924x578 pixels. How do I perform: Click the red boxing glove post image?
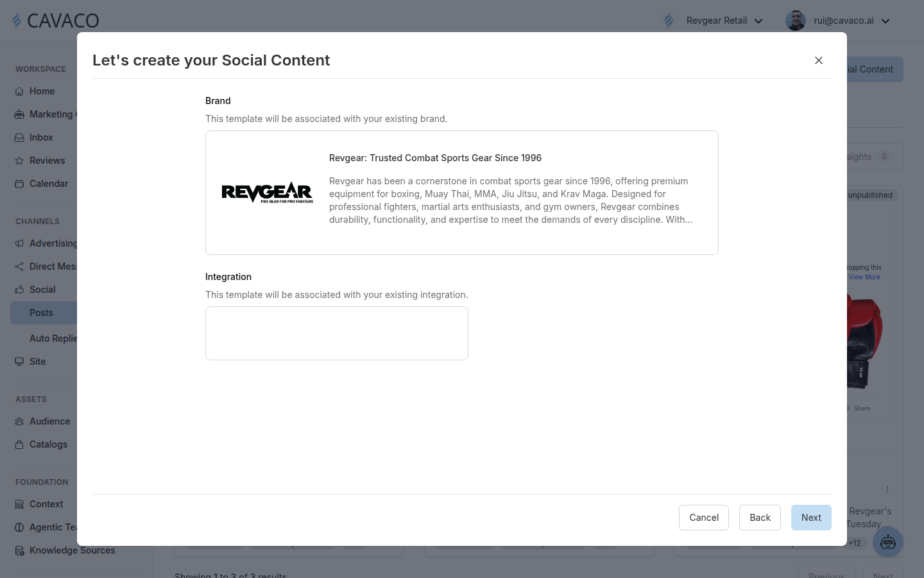point(864,340)
